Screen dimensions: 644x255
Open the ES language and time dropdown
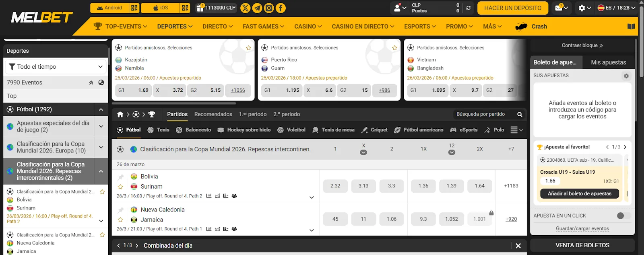click(617, 8)
